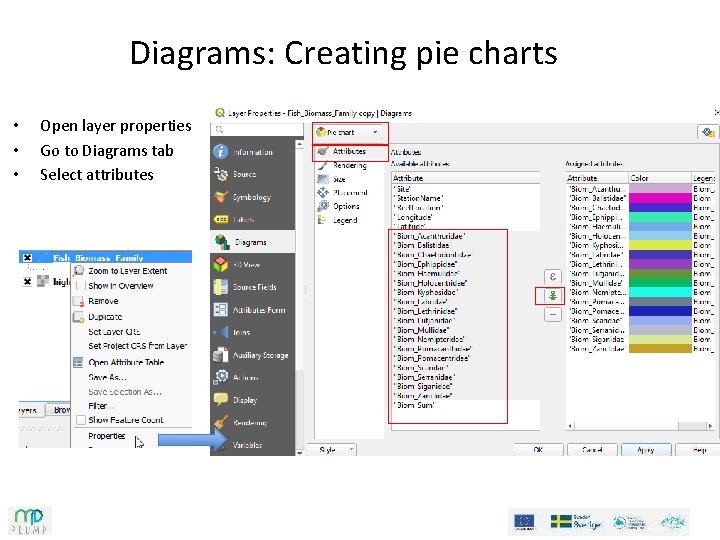Image resolution: width=720 pixels, height=540 pixels.
Task: Choose Save As... menu item
Action: [107, 377]
